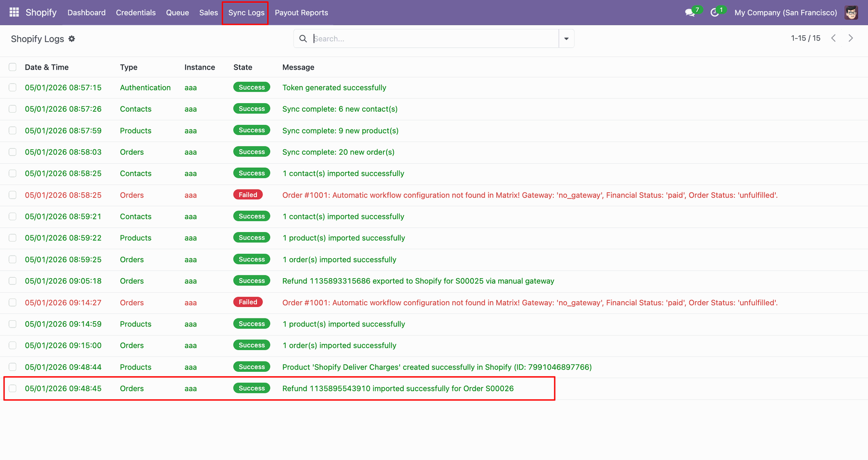Click the search magnifier icon
Screen dimensions: 868x460
point(303,38)
